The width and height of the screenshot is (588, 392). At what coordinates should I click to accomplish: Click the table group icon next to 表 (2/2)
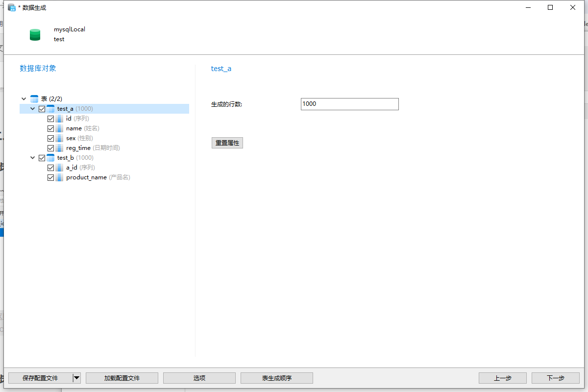[x=34, y=99]
